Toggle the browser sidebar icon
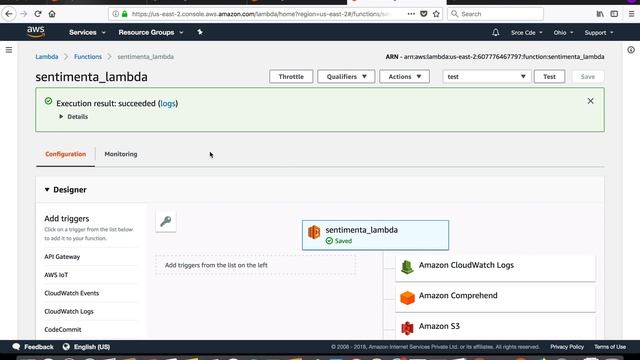Screen dimensions: 640x360 point(614,14)
